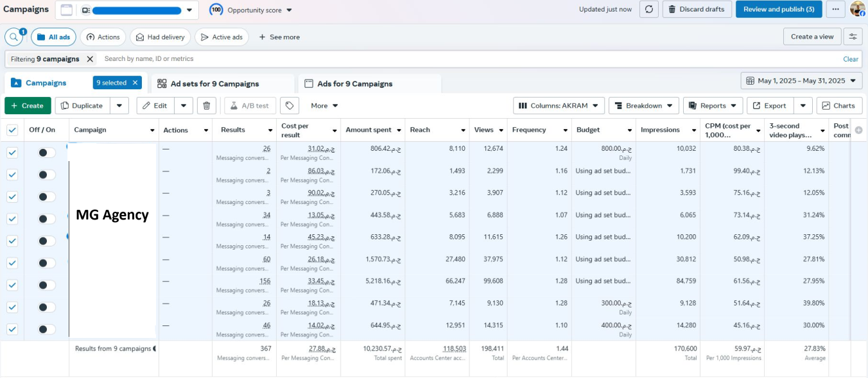Switch to Ads for 9 Campaigns tab

tap(354, 84)
